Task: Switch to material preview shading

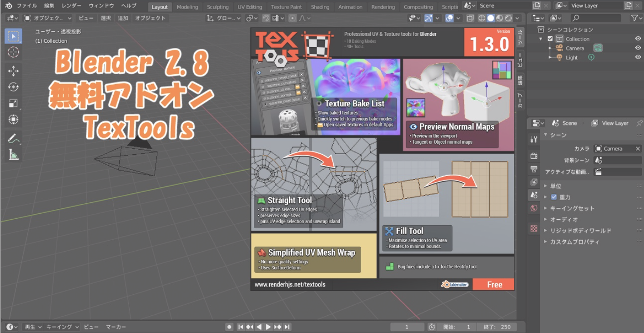Action: (x=499, y=18)
